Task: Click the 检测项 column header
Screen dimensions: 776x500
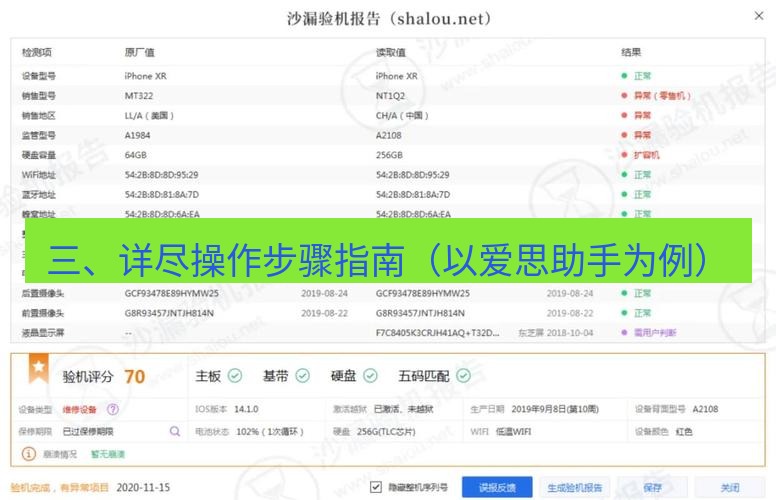Action: [x=37, y=52]
